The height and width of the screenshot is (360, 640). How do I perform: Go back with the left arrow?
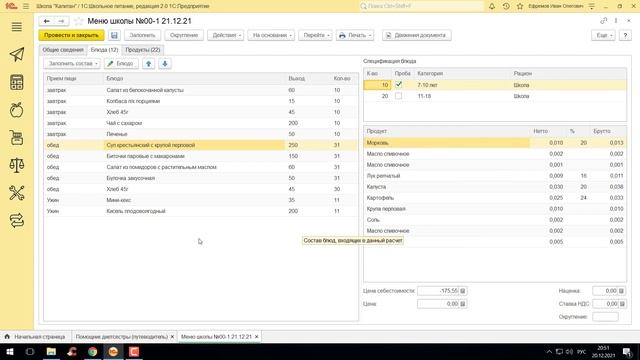47,21
